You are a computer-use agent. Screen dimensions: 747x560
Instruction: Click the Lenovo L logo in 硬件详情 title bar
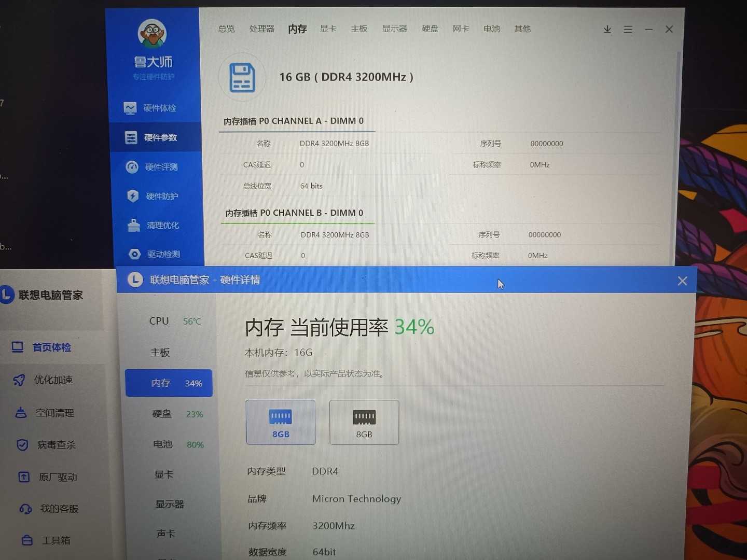click(x=135, y=280)
